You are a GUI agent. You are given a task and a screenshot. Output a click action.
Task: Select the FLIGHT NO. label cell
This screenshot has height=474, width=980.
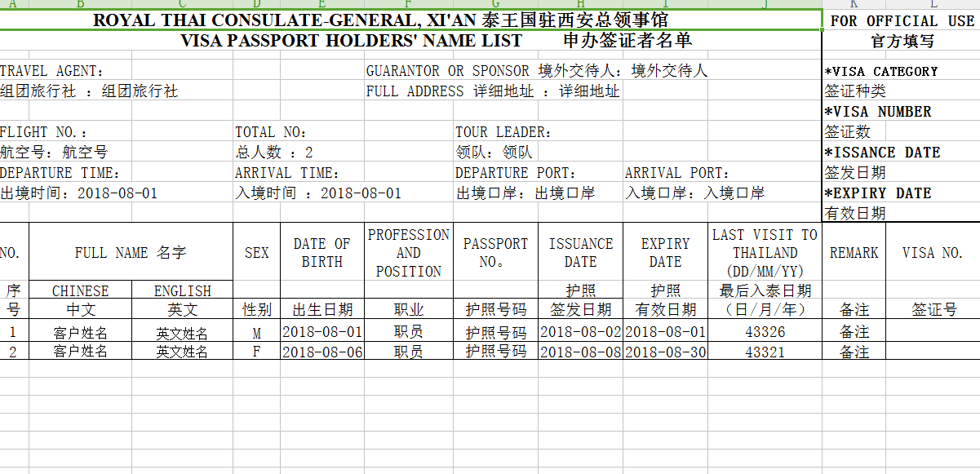[x=44, y=132]
